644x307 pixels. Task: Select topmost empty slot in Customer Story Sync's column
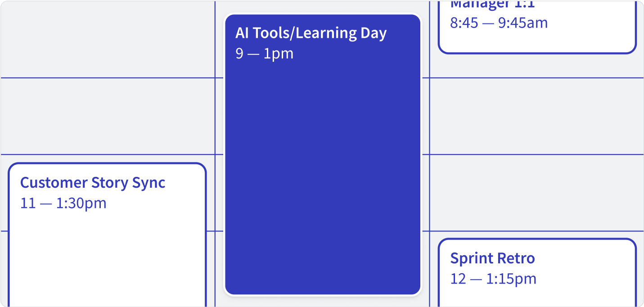108,39
